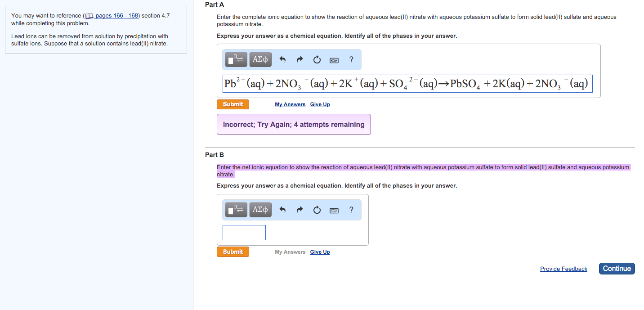Click the keyboard icon in Part B toolbar
The width and height of the screenshot is (644, 310).
(x=334, y=210)
